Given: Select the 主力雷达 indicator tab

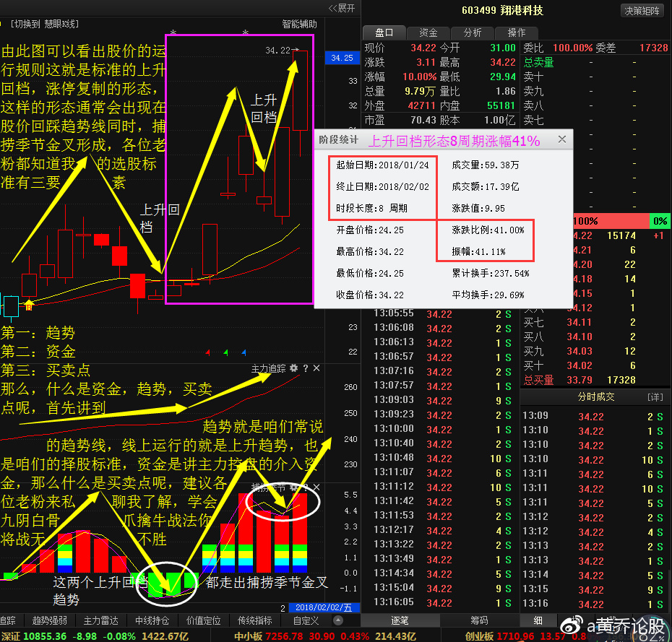Looking at the screenshot, I should click(100, 620).
